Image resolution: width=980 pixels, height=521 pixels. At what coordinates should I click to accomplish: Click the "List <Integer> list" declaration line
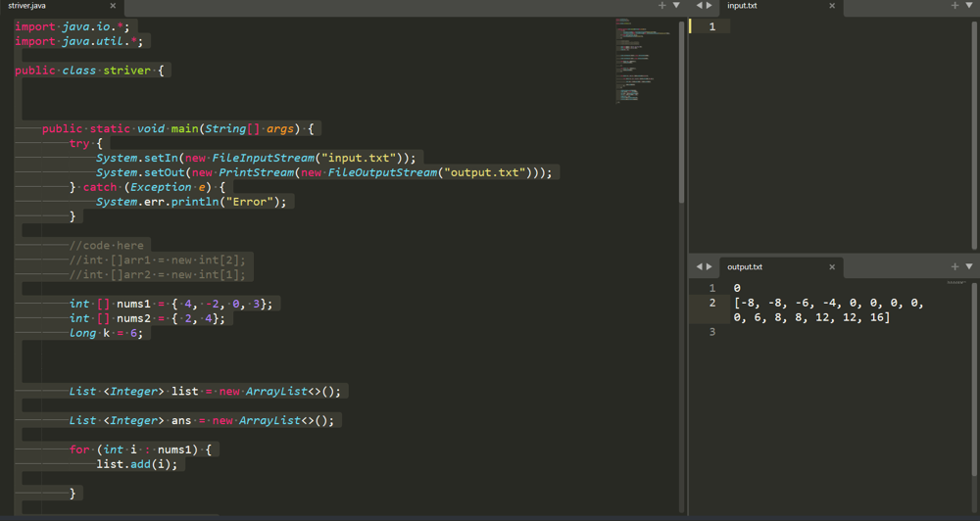pos(205,391)
